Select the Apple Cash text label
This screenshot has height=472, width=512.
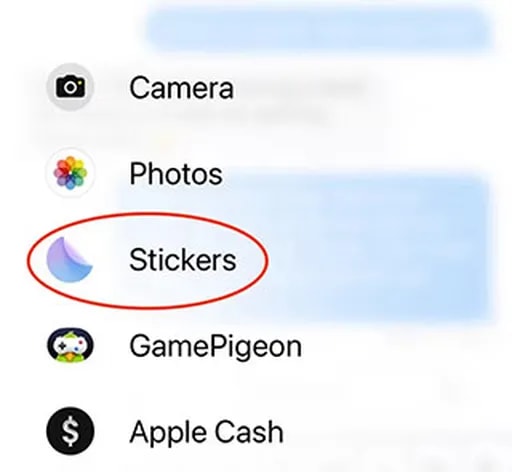(207, 432)
